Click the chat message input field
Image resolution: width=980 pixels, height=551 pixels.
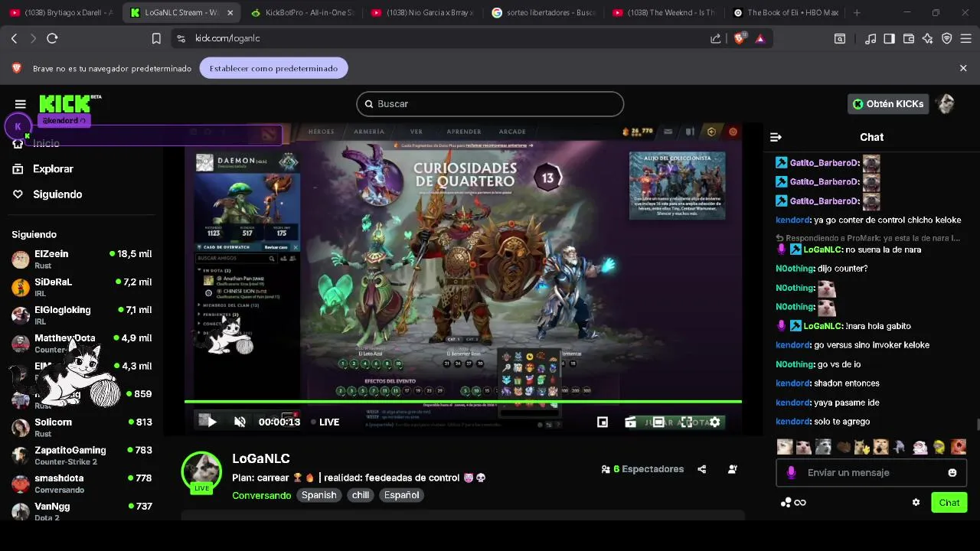click(x=871, y=473)
